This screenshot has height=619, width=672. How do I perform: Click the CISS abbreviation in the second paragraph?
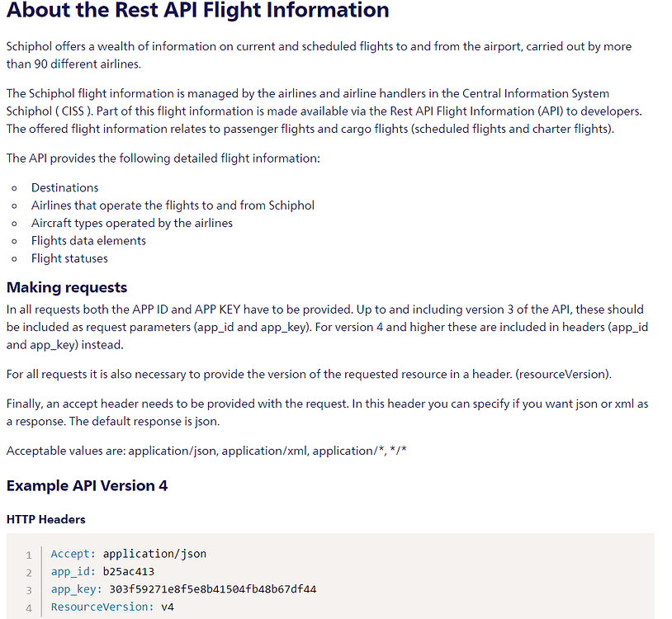[73, 111]
